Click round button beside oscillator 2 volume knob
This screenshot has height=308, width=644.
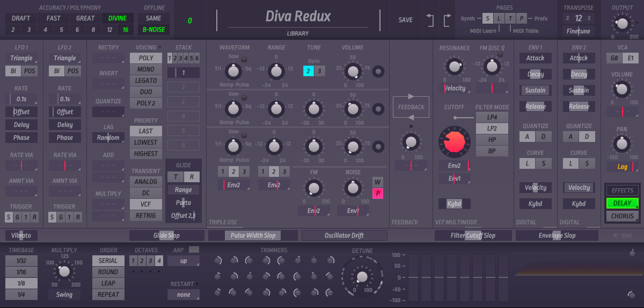click(378, 109)
